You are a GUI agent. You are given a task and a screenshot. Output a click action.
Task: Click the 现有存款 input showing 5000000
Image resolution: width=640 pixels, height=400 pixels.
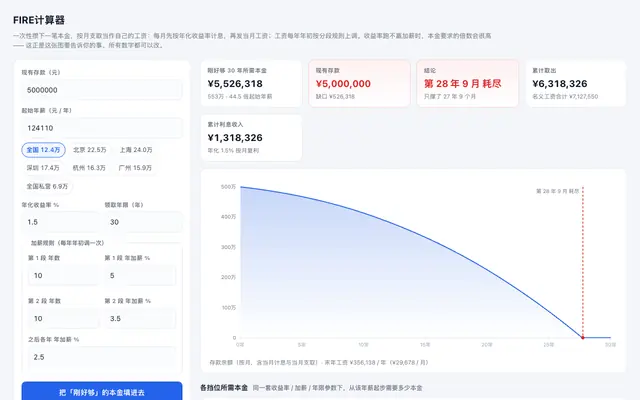(102, 90)
